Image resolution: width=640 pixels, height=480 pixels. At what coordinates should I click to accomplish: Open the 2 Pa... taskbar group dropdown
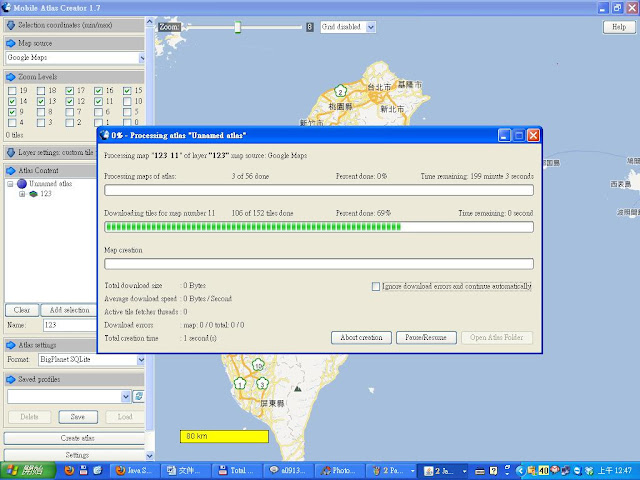pyautogui.click(x=412, y=471)
